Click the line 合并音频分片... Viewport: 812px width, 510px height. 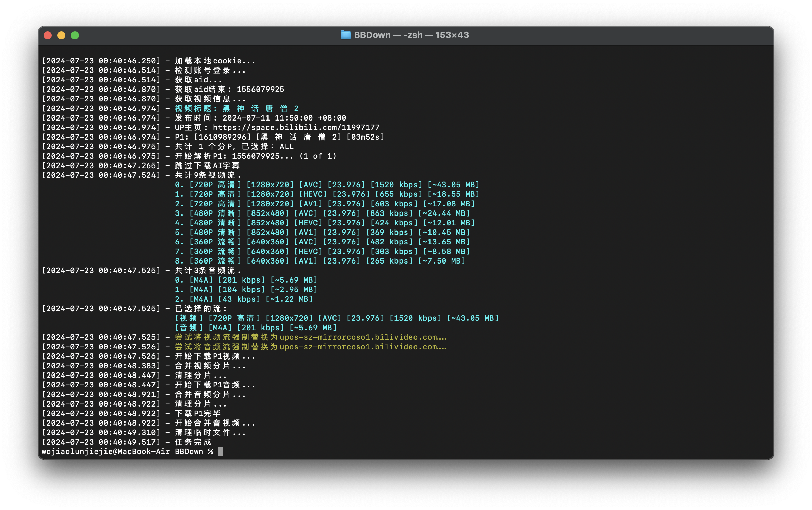tap(210, 394)
